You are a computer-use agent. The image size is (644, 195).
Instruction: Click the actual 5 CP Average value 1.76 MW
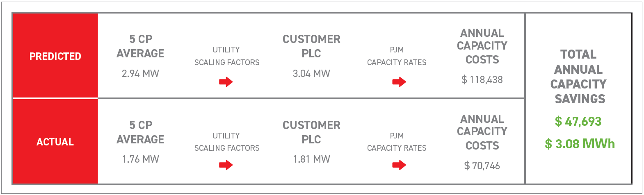click(x=140, y=159)
